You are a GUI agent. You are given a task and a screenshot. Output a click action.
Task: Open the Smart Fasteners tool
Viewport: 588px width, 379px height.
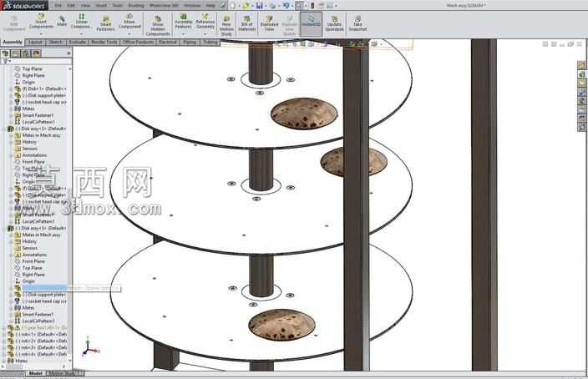[x=105, y=24]
